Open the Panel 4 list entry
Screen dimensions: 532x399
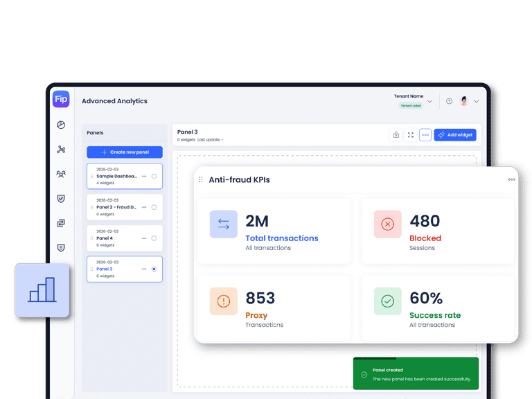[x=125, y=238]
